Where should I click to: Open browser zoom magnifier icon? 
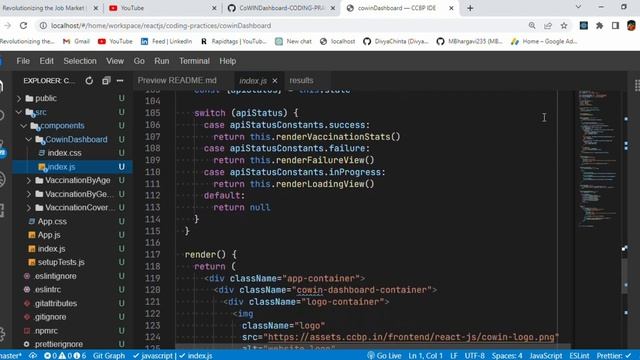pyautogui.click(x=532, y=25)
